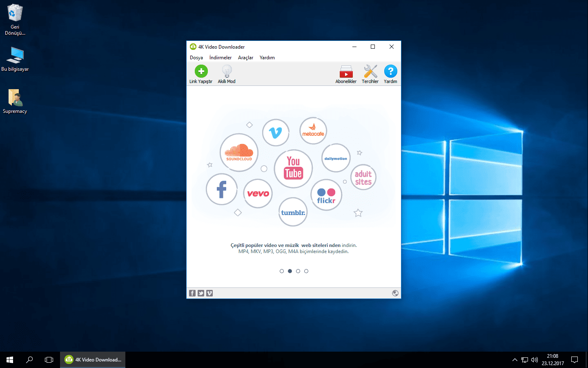
Task: Open the clock showing 21:08
Action: (x=553, y=360)
